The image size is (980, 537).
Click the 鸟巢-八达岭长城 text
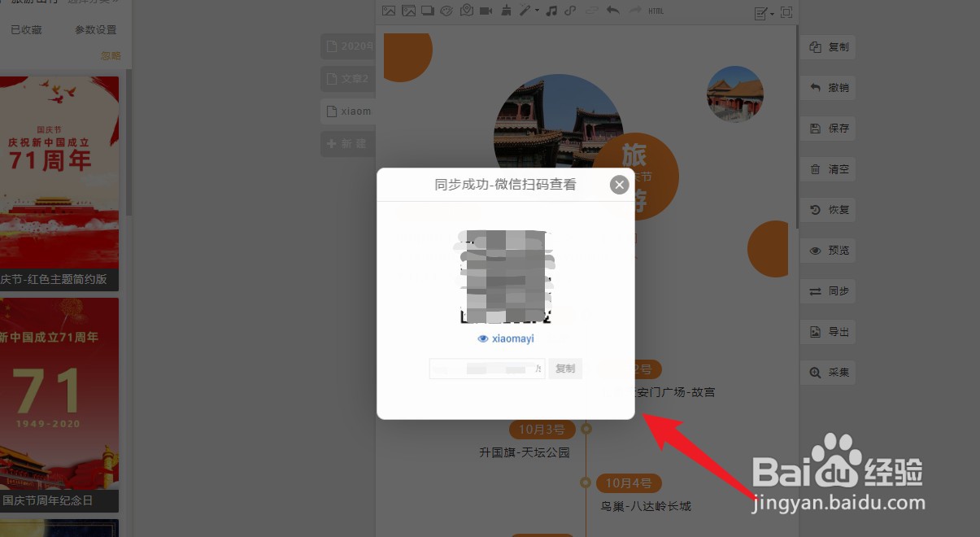(x=646, y=506)
